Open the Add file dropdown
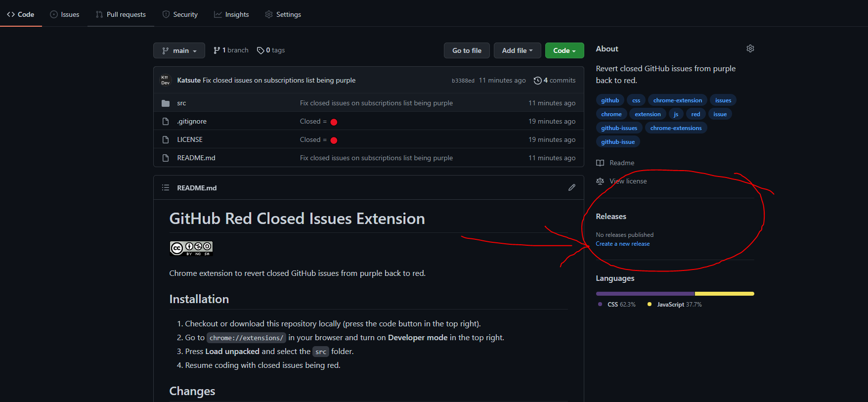The width and height of the screenshot is (868, 402). click(x=517, y=50)
